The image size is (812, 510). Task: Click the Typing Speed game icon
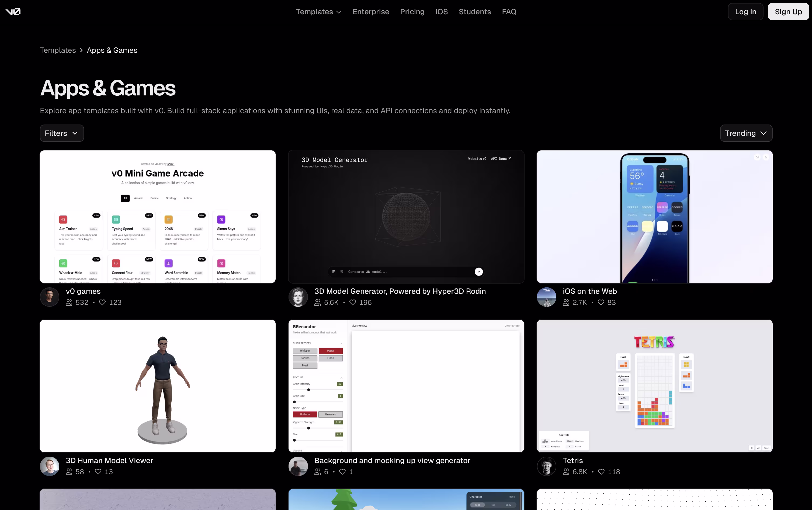coord(116,220)
